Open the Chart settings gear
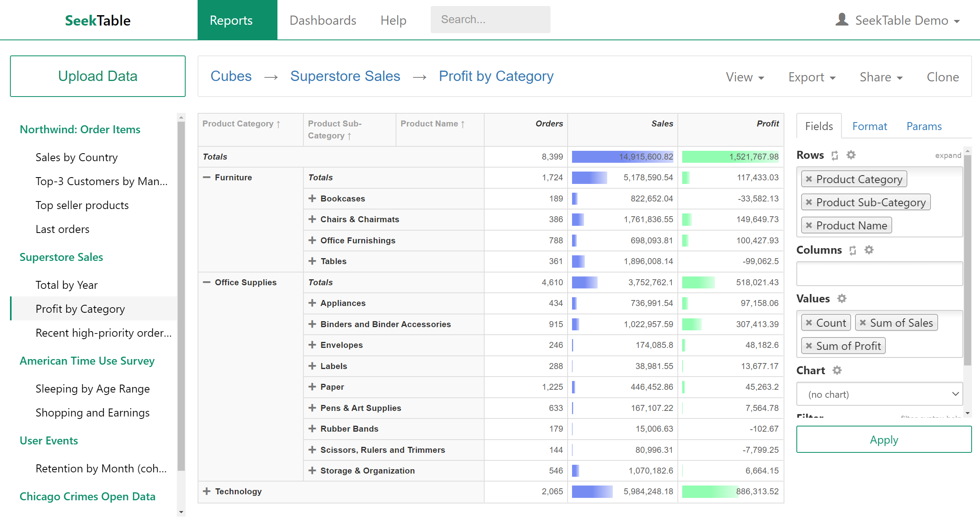Image resolution: width=980 pixels, height=529 pixels. point(837,370)
